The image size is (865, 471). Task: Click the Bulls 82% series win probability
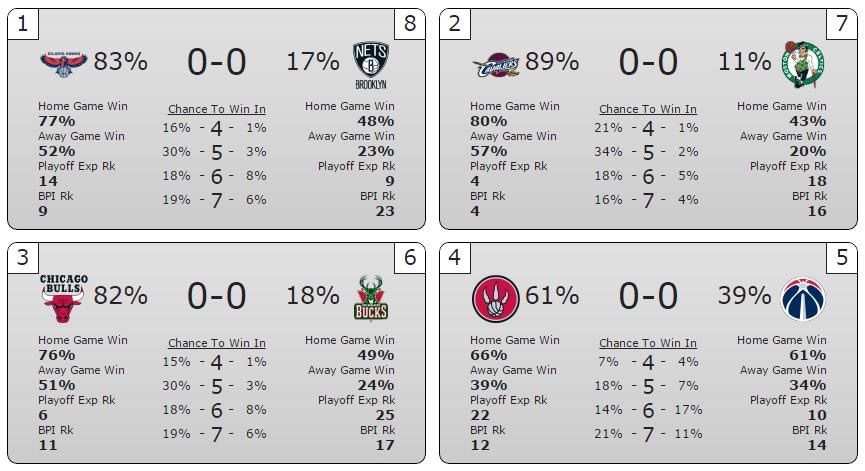121,295
